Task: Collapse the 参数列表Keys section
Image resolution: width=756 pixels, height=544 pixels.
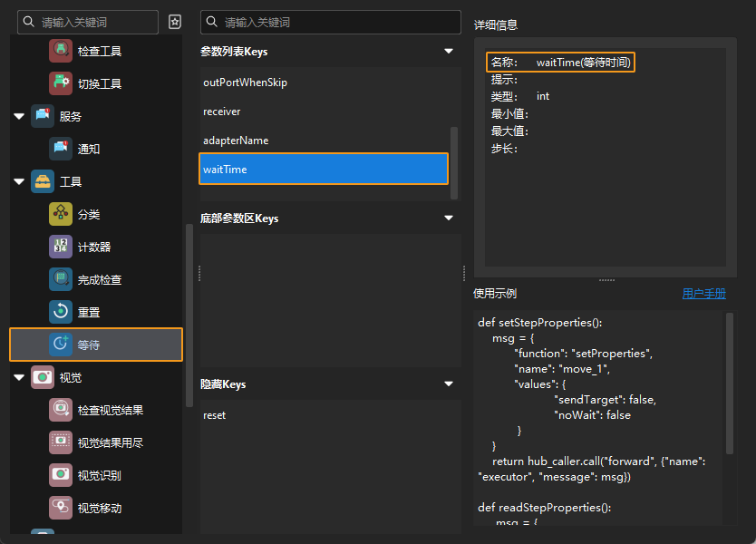Action: [x=448, y=52]
